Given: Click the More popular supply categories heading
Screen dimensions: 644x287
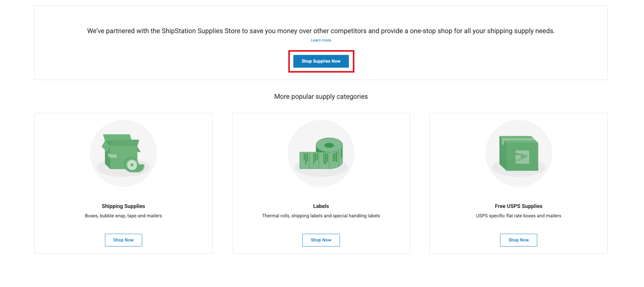Looking at the screenshot, I should 321,96.
